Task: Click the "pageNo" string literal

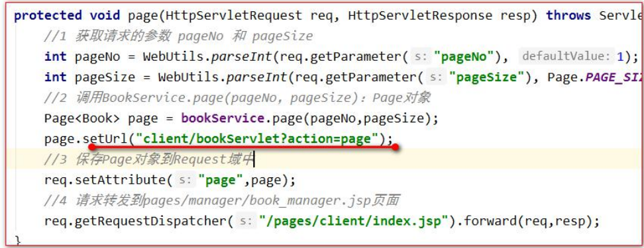Action: click(x=466, y=57)
